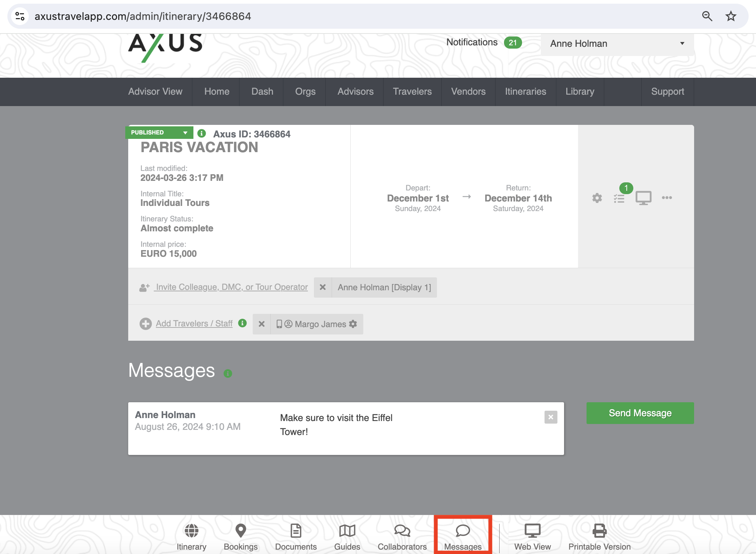Open the Vendors menu item

pos(468,92)
